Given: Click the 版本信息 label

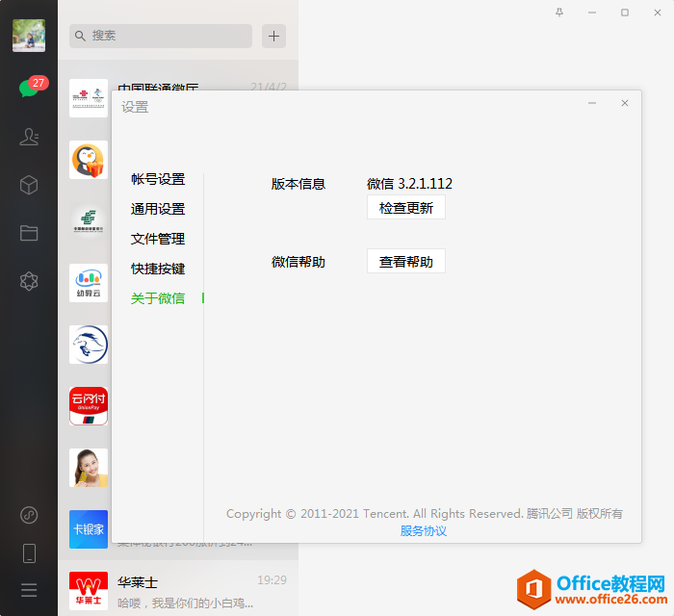Looking at the screenshot, I should click(298, 184).
